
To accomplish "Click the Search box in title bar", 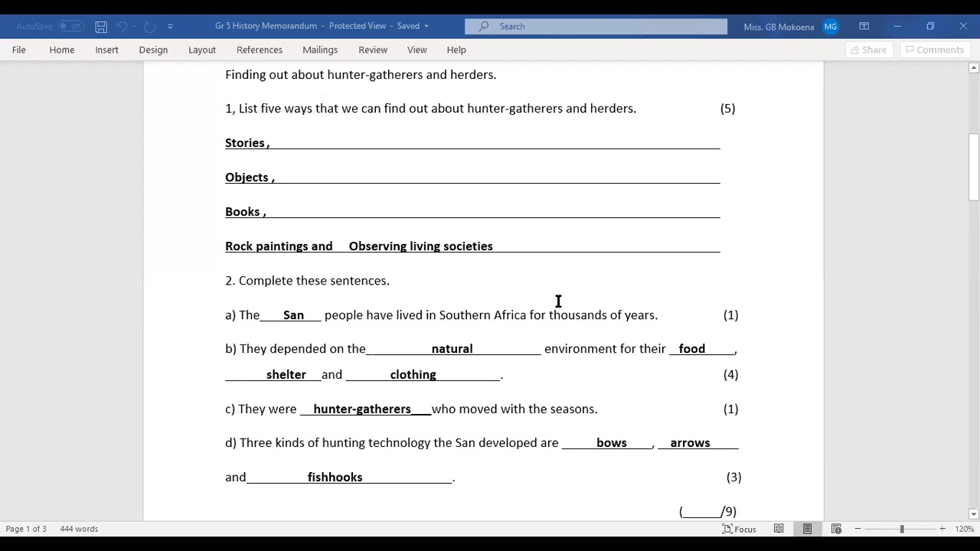I will pyautogui.click(x=596, y=26).
